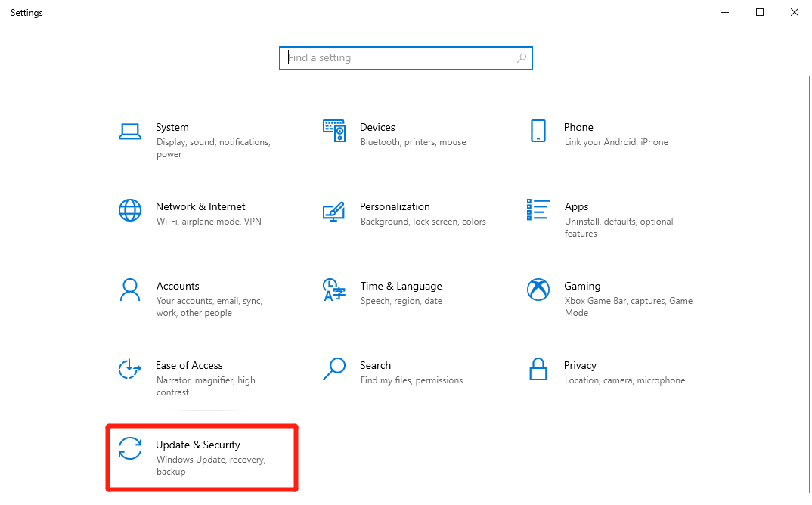This screenshot has height=505, width=812.
Task: Open the Update & Security label
Action: pos(198,445)
